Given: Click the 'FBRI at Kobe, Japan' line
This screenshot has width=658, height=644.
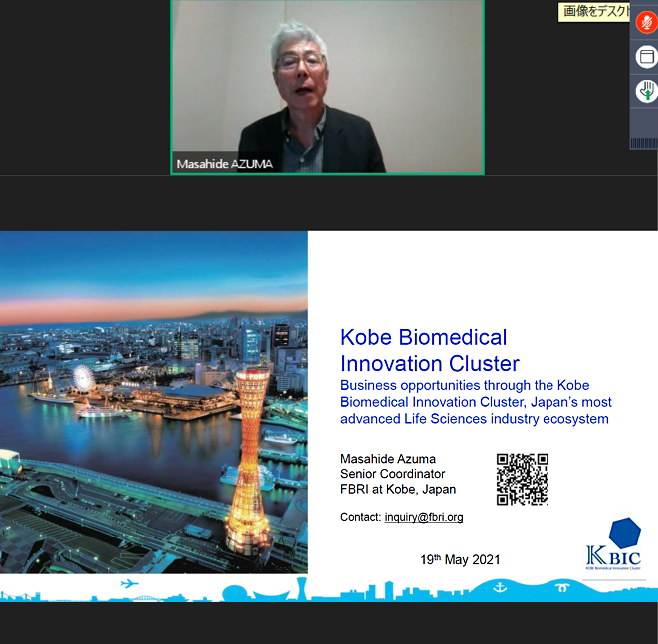Looking at the screenshot, I should click(398, 489).
